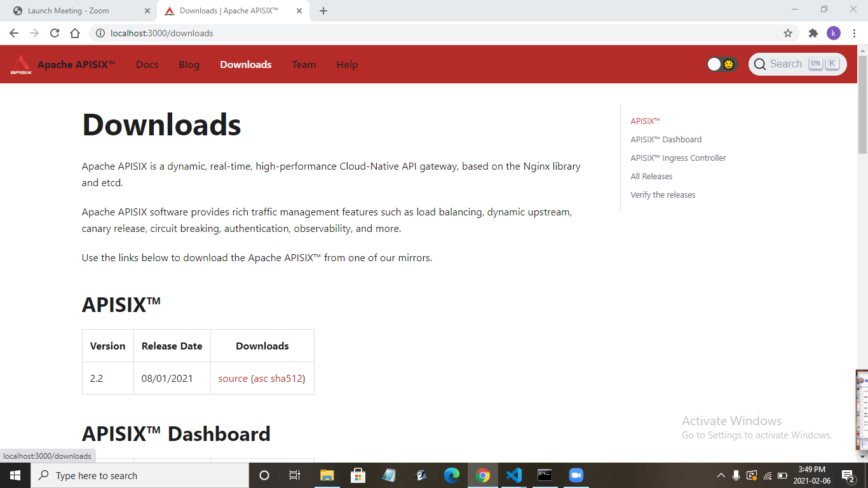Click the Version column header
The width and height of the screenshot is (868, 488).
pyautogui.click(x=108, y=346)
